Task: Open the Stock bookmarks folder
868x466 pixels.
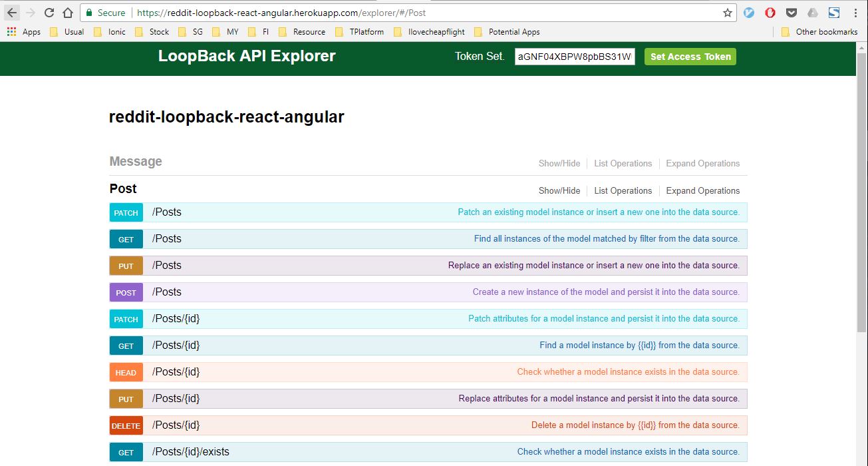Action: tap(152, 31)
